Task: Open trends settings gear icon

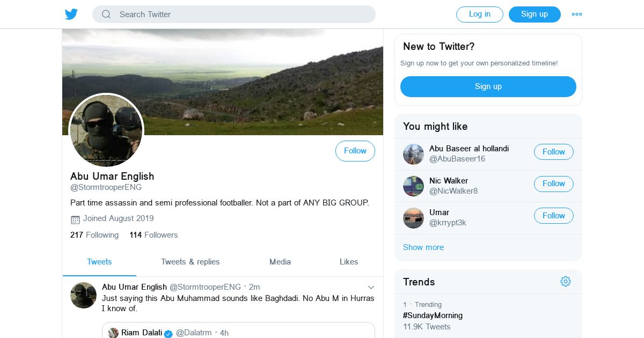Action: click(565, 282)
